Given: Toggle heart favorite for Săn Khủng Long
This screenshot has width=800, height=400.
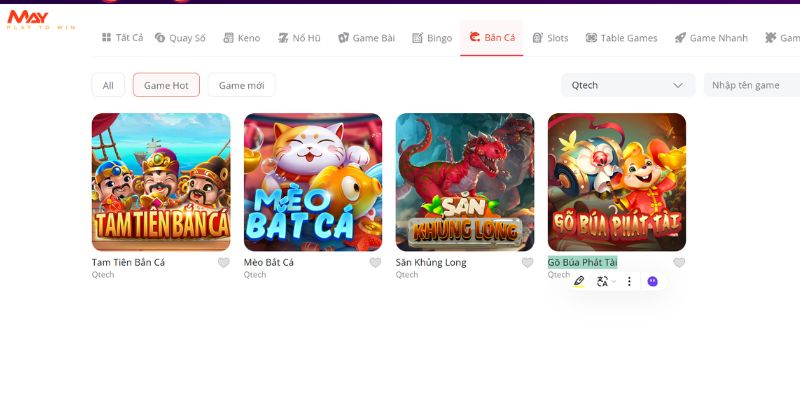Looking at the screenshot, I should coord(528,263).
